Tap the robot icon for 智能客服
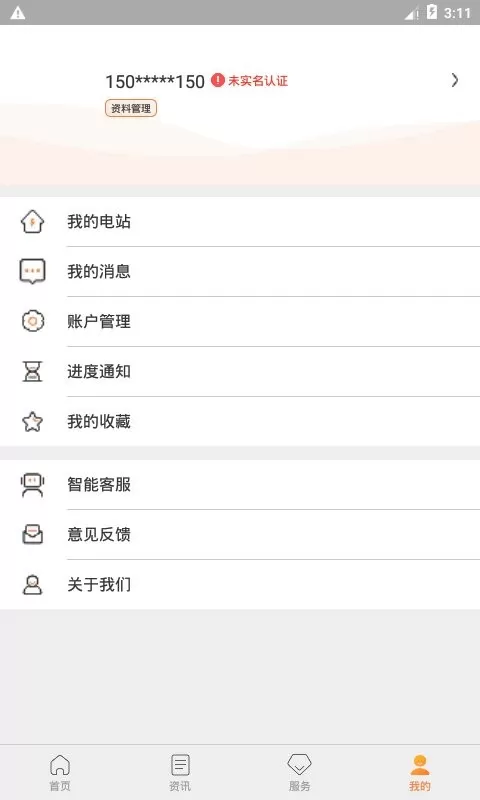480x800 pixels. [32, 485]
